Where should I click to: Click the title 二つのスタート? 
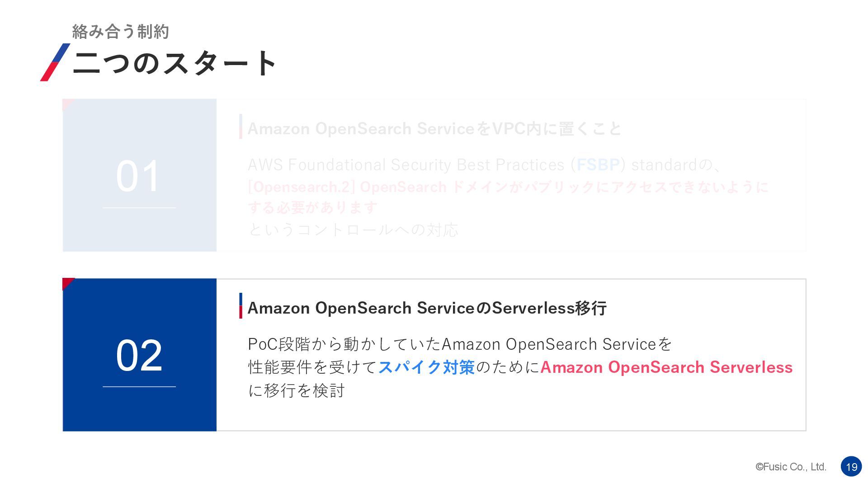tap(175, 63)
